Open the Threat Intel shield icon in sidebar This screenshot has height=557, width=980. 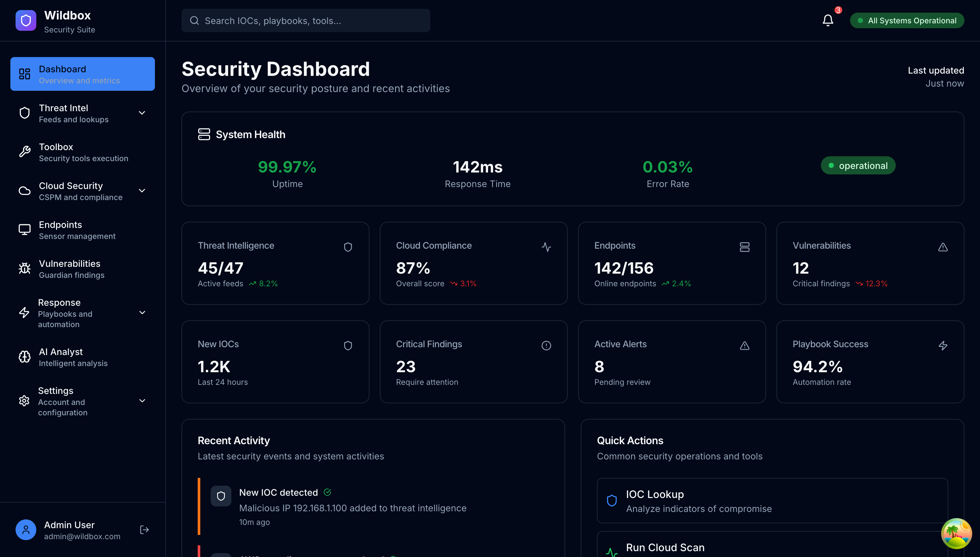24,113
